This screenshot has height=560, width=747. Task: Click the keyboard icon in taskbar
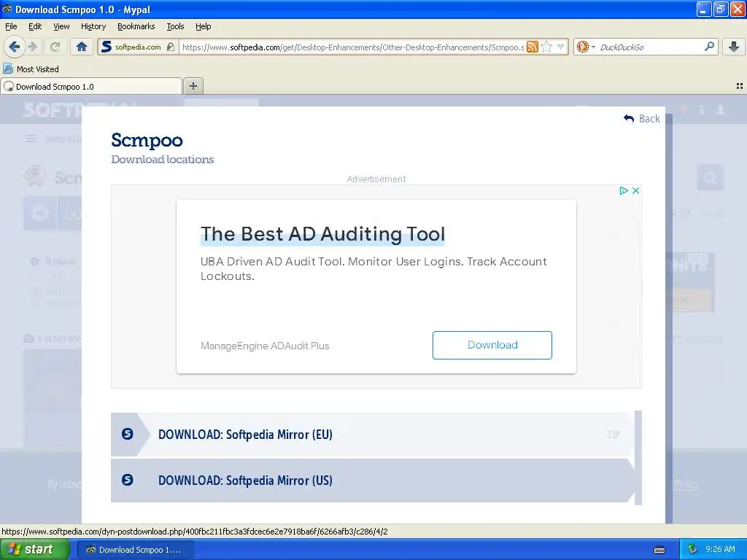tap(659, 550)
